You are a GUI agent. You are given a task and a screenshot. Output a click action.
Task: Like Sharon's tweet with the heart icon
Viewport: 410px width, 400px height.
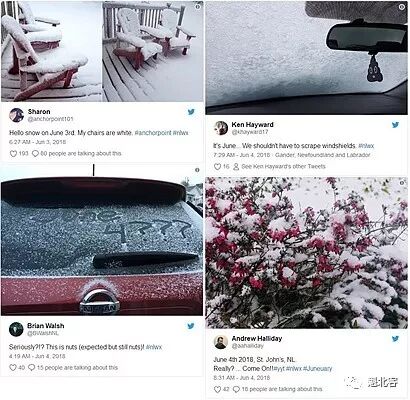pos(13,154)
